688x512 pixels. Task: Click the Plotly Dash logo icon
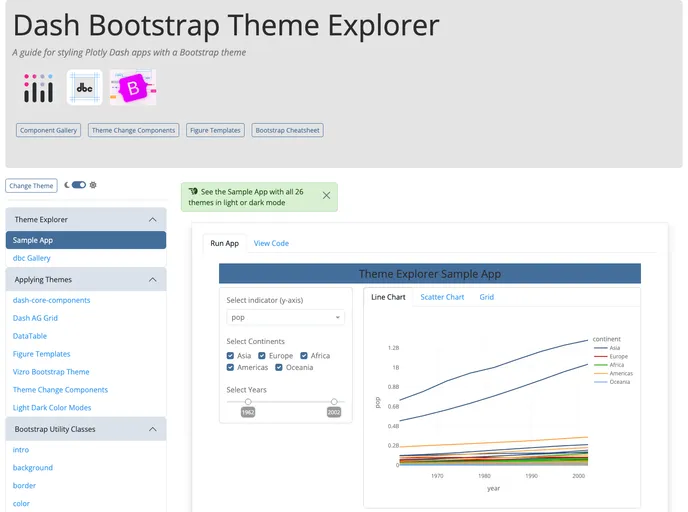38,88
